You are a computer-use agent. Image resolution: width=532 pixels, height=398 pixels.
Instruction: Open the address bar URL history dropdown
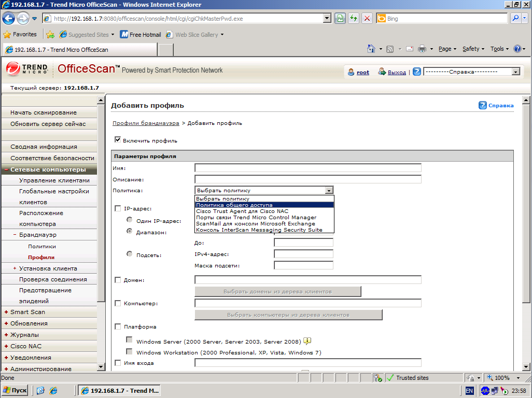coord(327,19)
